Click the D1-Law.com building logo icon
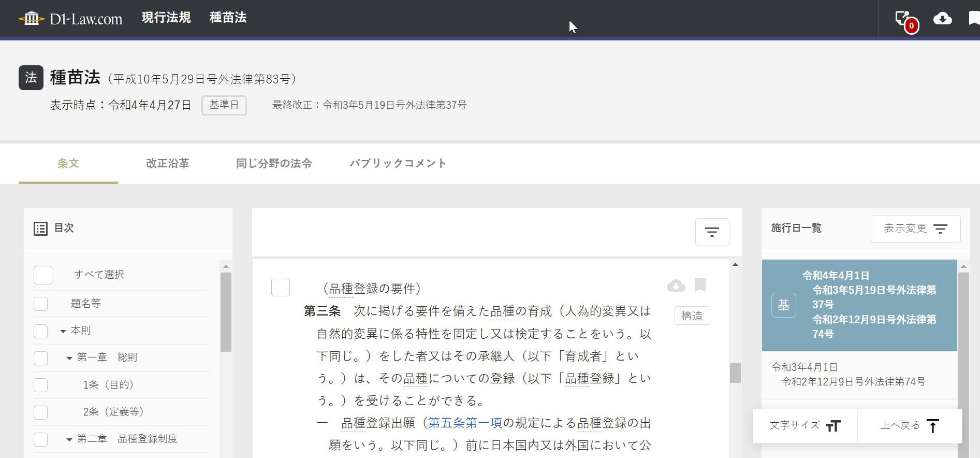Viewport: 980px width, 458px height. pos(31,19)
